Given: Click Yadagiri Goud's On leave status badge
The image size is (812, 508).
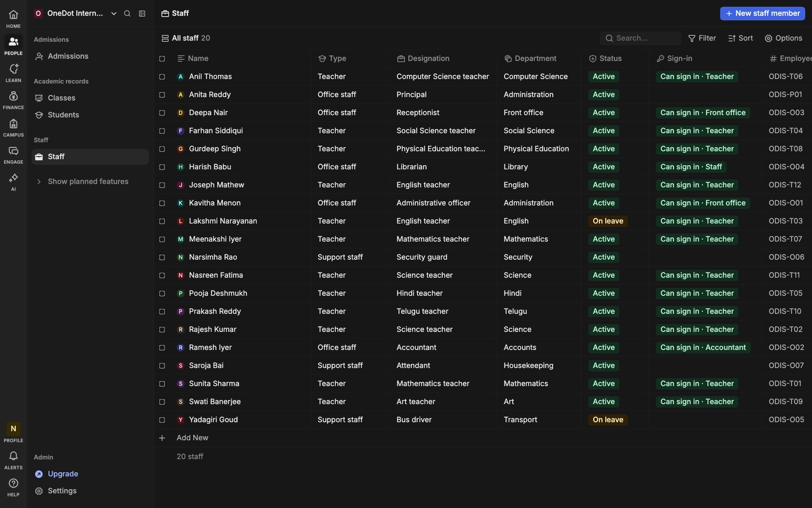Looking at the screenshot, I should coord(608,420).
